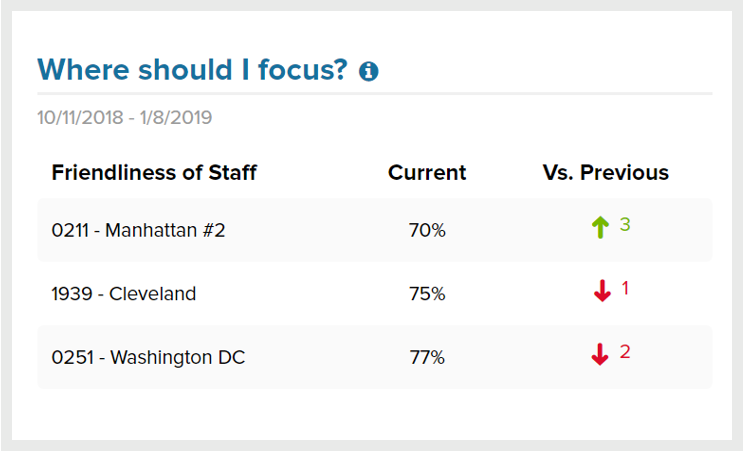Click the date range 10/11/2018 - 1/8/2019

pyautogui.click(x=124, y=118)
